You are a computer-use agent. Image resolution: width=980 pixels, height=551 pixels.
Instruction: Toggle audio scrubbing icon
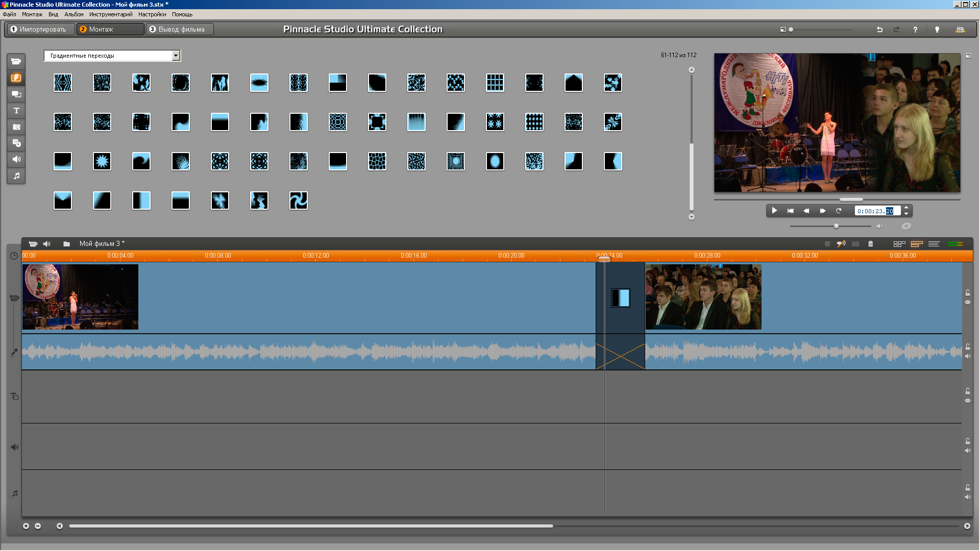841,244
